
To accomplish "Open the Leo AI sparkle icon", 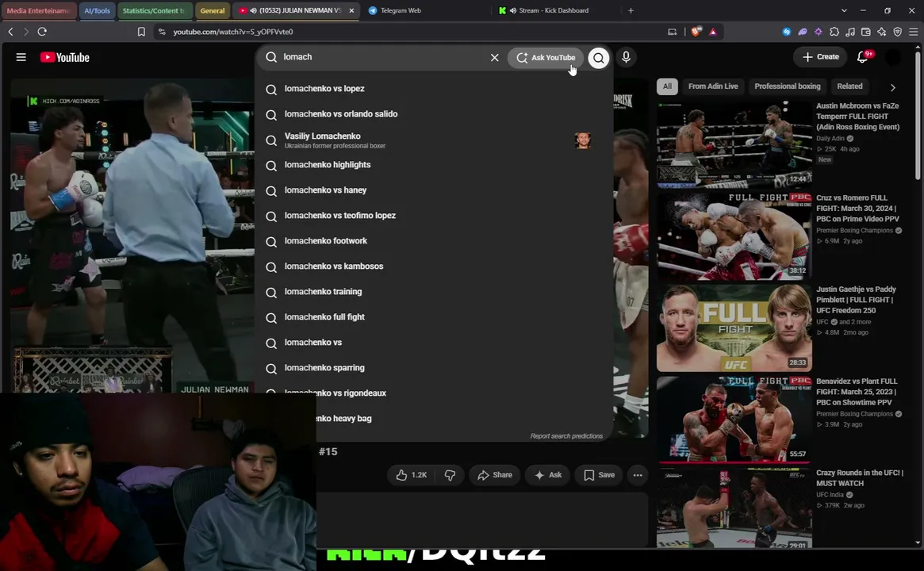I will [882, 32].
